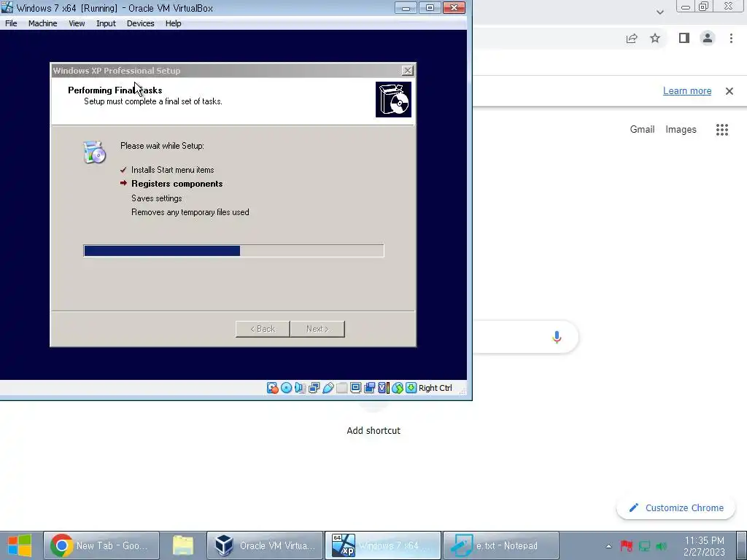The image size is (747, 560).
Task: Click the voice search microphone icon
Action: (x=557, y=337)
